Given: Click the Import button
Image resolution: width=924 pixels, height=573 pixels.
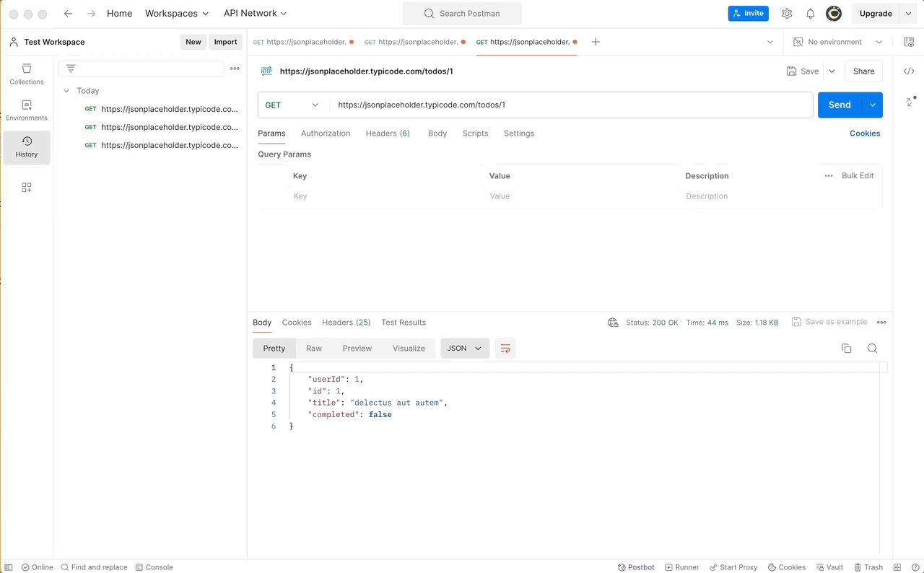Looking at the screenshot, I should point(225,42).
